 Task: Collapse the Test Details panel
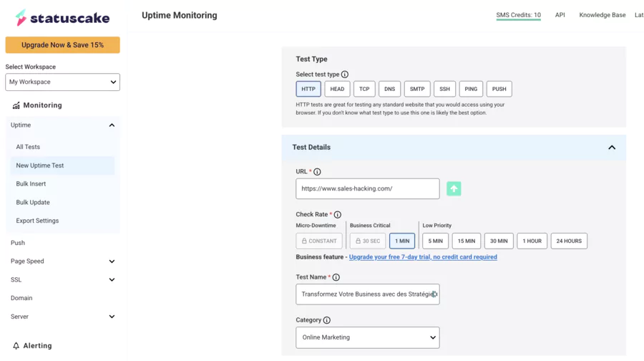click(x=612, y=148)
